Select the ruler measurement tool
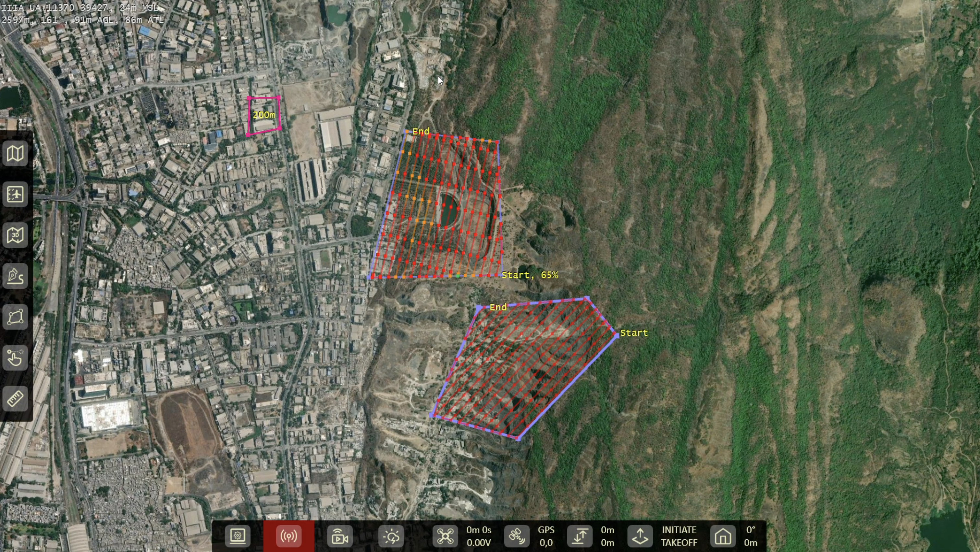The image size is (980, 552). point(15,399)
